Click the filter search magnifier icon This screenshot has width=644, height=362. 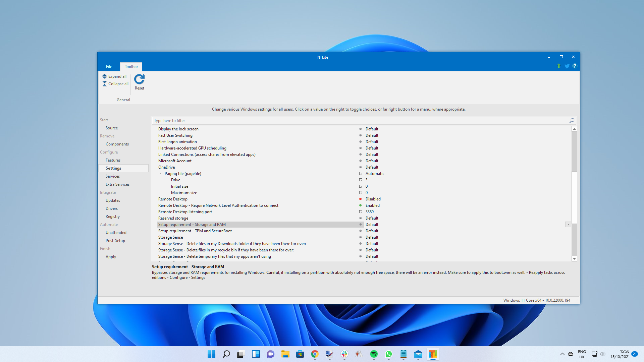(572, 121)
